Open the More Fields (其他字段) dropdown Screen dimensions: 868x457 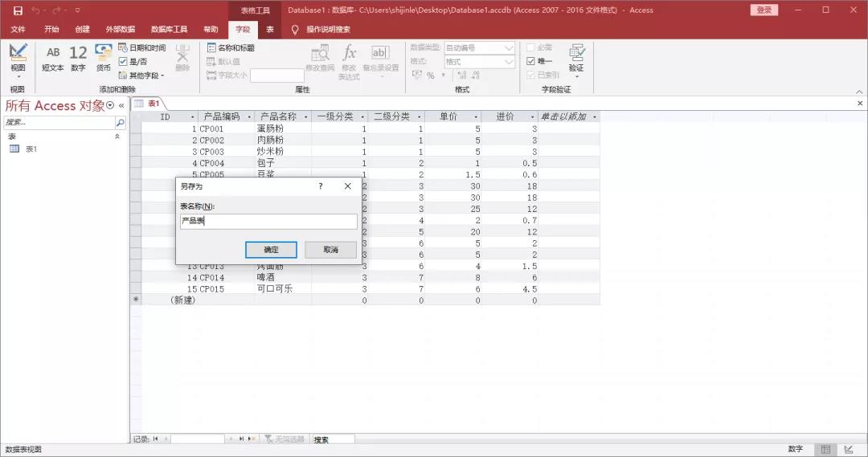click(x=141, y=75)
